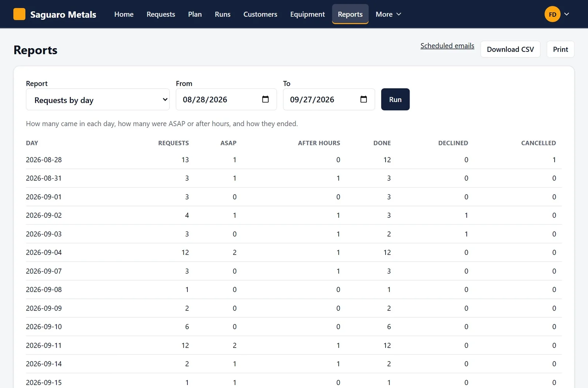Click the Print button
The width and height of the screenshot is (588, 388).
click(x=560, y=49)
